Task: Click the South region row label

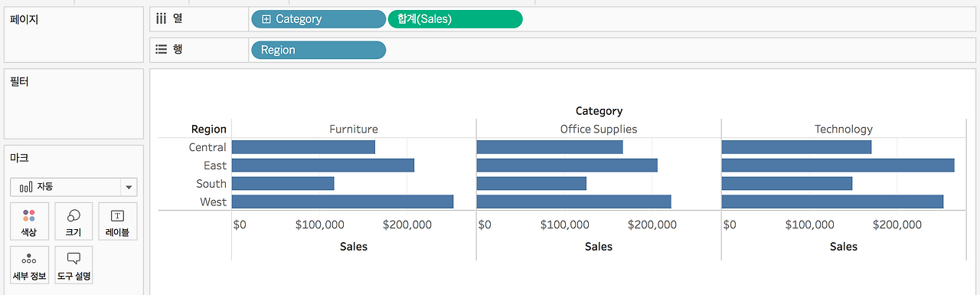Action: 211,184
